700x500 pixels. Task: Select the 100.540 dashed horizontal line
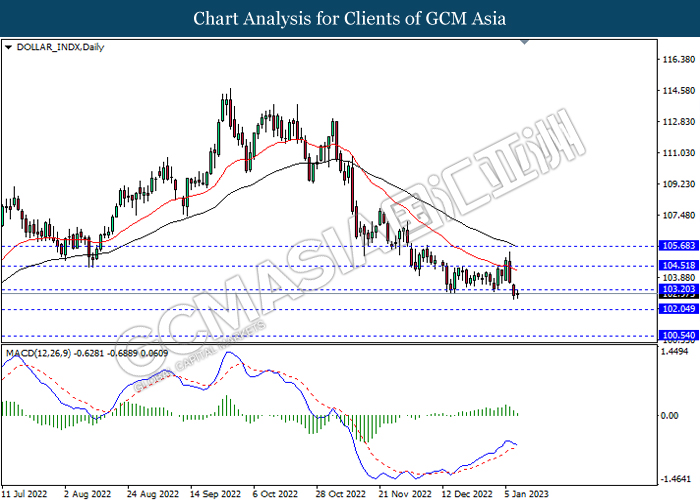(329, 336)
